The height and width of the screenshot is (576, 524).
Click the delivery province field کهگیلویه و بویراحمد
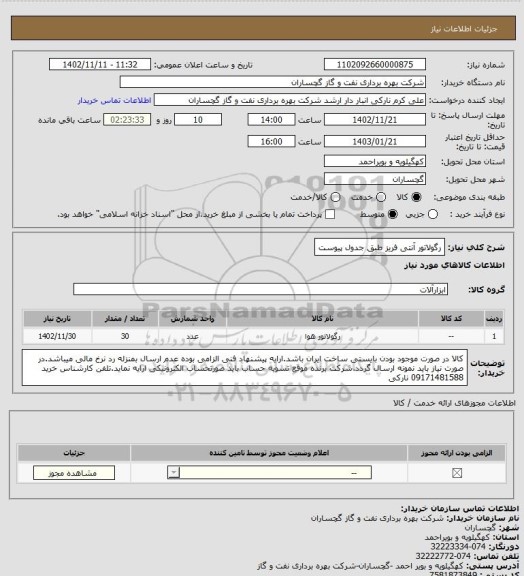click(x=375, y=161)
